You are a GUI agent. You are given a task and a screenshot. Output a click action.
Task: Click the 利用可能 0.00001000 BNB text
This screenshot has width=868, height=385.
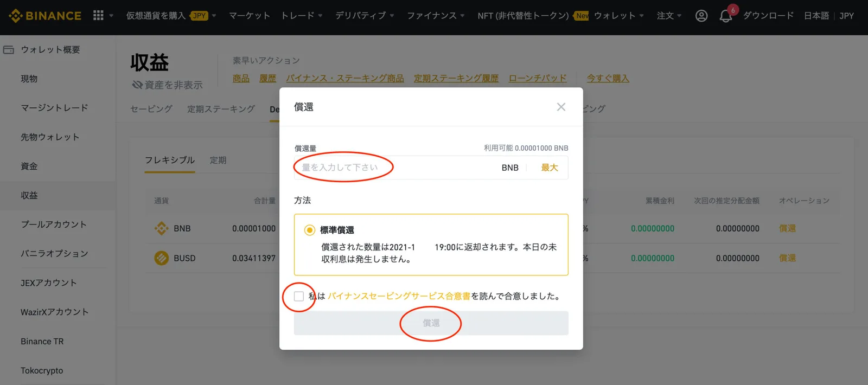526,148
